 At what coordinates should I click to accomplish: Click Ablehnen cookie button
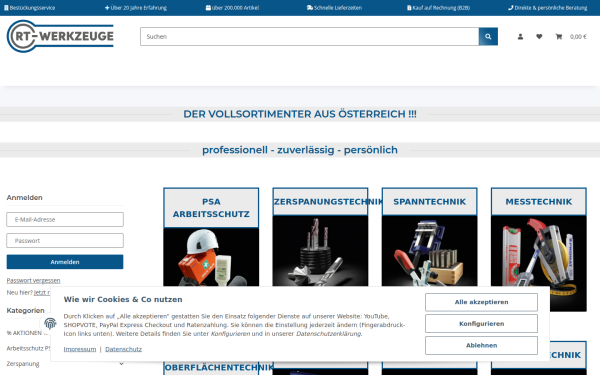pyautogui.click(x=481, y=346)
